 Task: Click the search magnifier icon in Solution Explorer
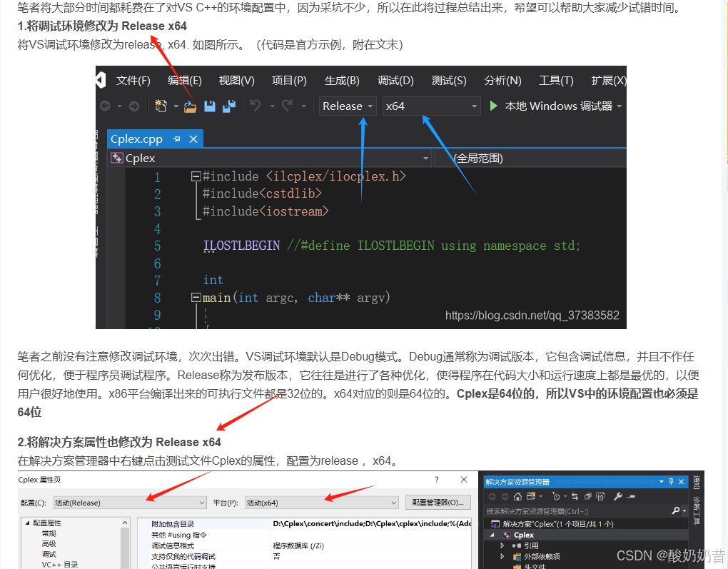(676, 511)
